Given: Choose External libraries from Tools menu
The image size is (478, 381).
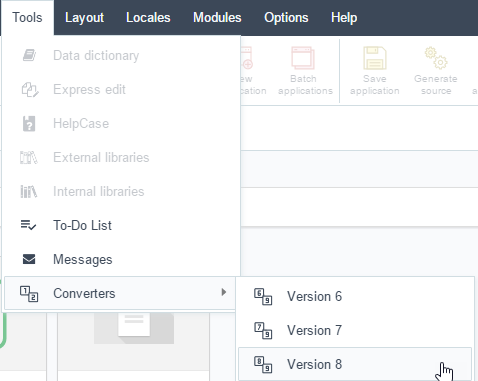Looking at the screenshot, I should pos(121,157).
